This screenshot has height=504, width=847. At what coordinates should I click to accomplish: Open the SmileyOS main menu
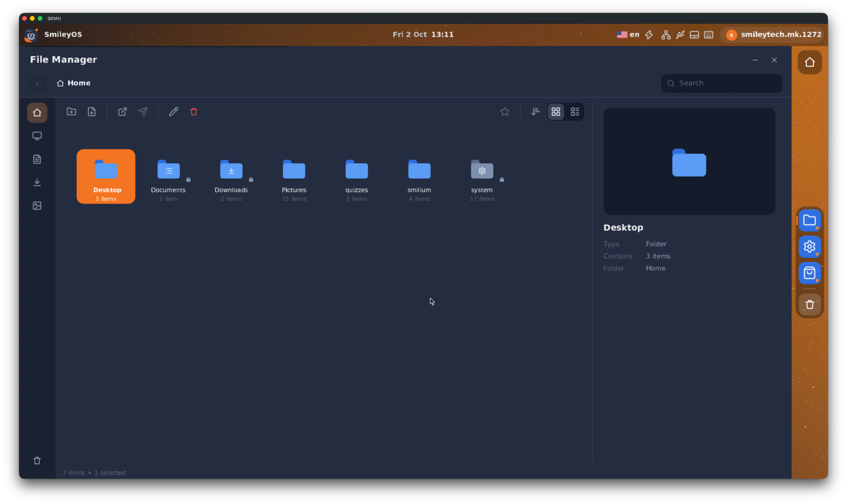pos(53,35)
